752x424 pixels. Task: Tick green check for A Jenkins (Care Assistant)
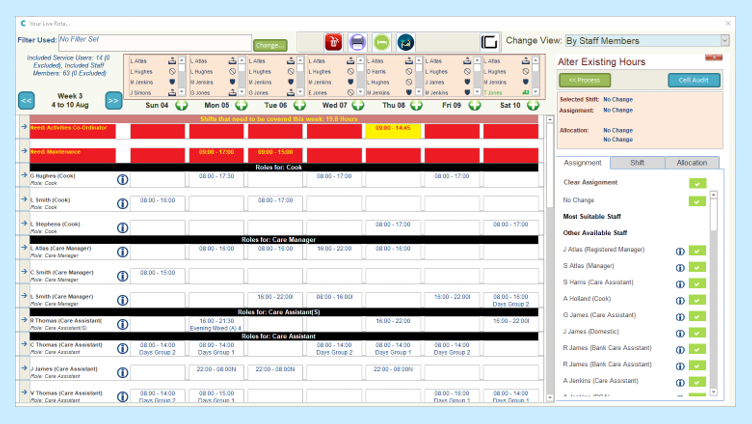(x=697, y=382)
